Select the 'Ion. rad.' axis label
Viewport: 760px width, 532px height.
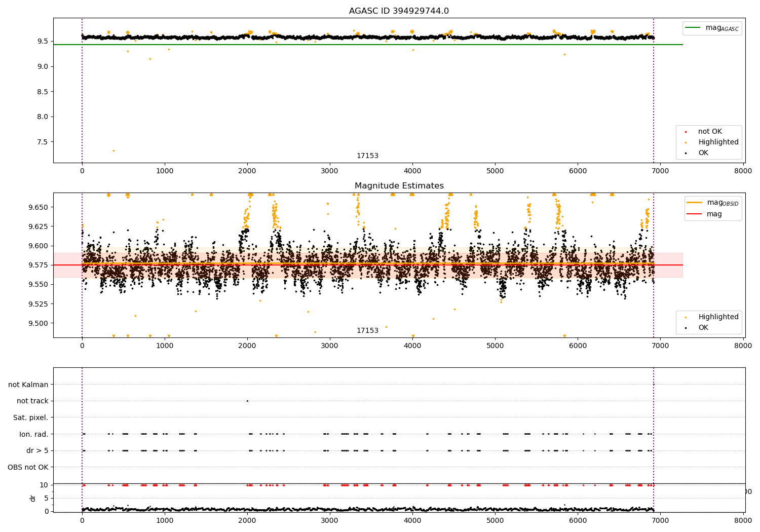point(34,434)
